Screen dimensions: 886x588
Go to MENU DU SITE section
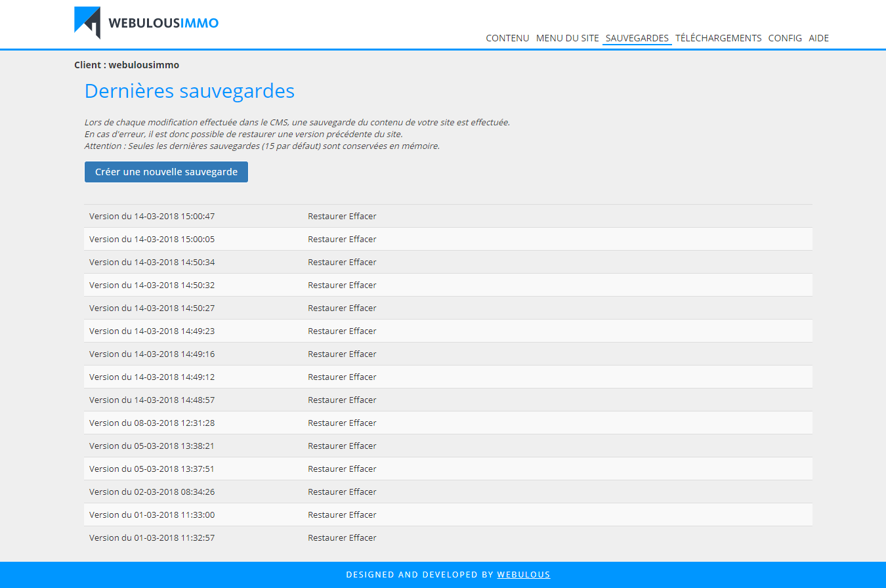(567, 38)
